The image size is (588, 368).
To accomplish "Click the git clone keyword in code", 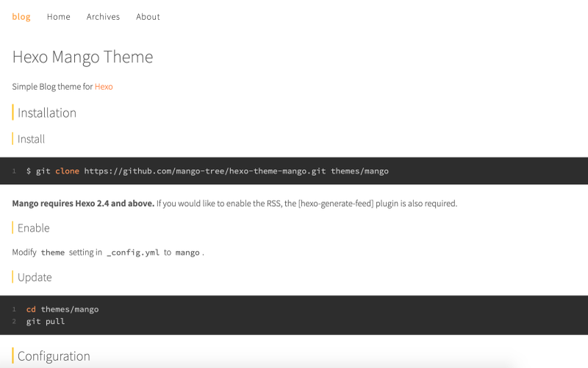I will (57, 171).
